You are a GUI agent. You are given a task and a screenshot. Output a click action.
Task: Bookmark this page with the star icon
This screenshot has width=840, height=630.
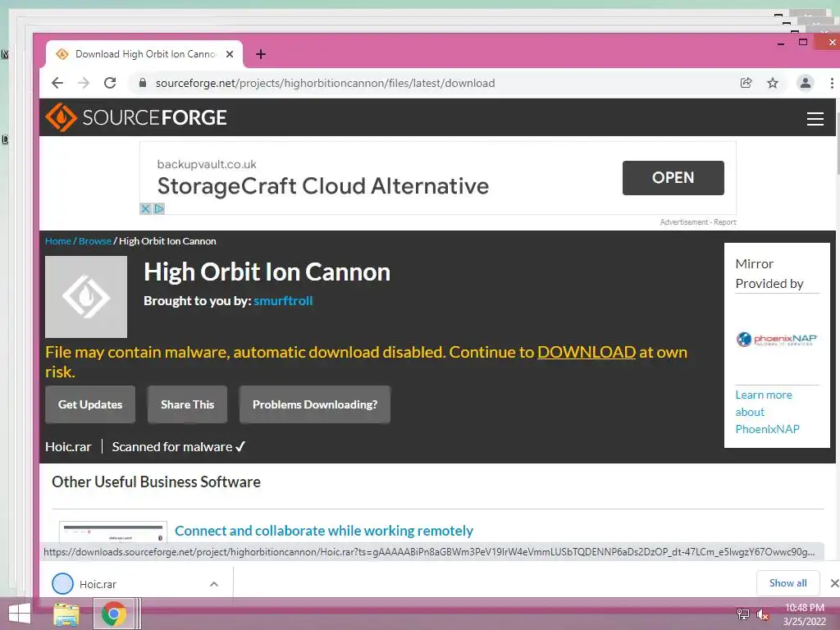(x=773, y=83)
